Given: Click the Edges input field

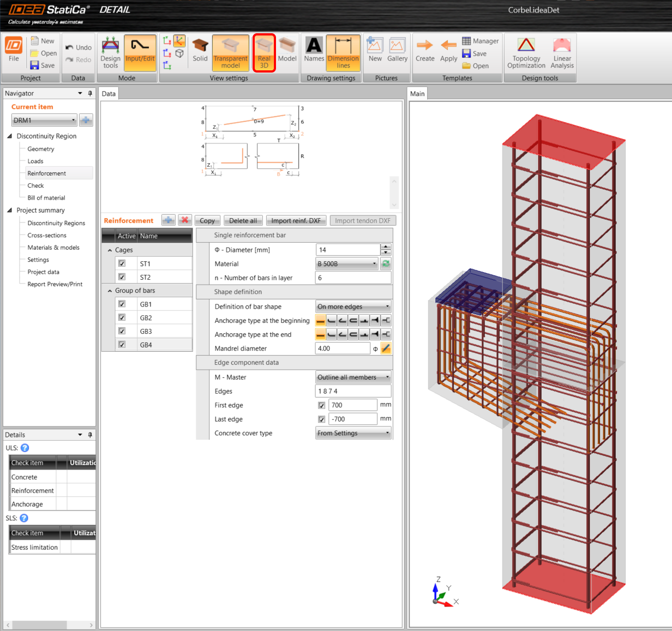Looking at the screenshot, I should (353, 391).
